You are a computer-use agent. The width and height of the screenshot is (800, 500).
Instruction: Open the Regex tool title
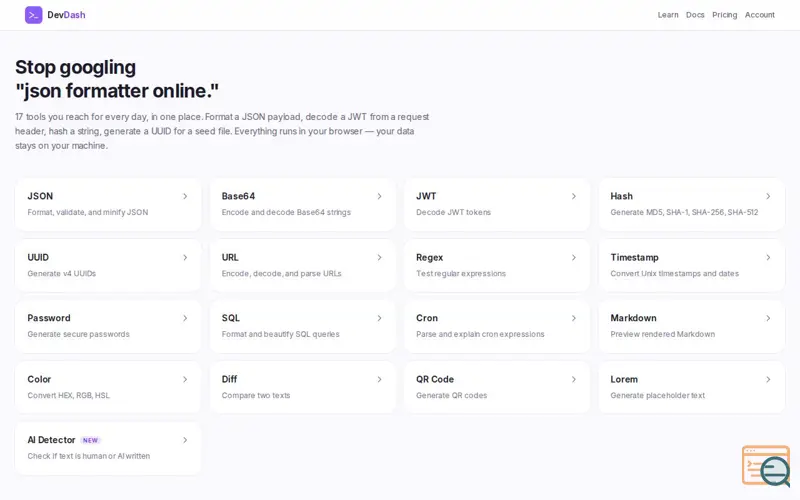click(430, 257)
